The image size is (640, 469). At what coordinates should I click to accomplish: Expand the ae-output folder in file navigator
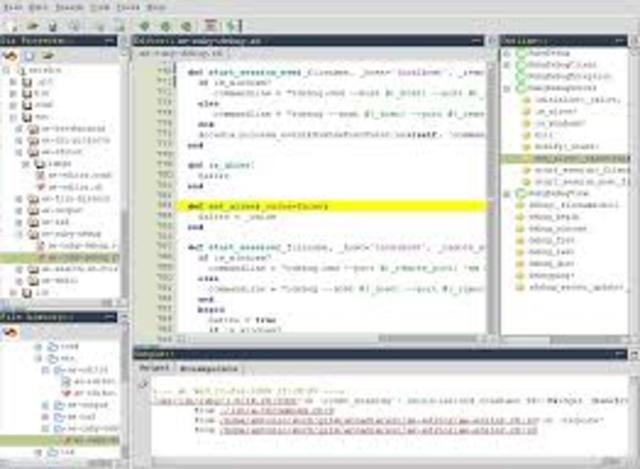click(45, 405)
